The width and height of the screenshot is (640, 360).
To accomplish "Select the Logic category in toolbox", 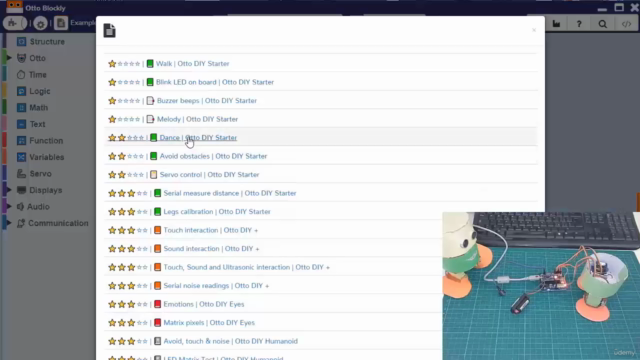I will [x=40, y=91].
